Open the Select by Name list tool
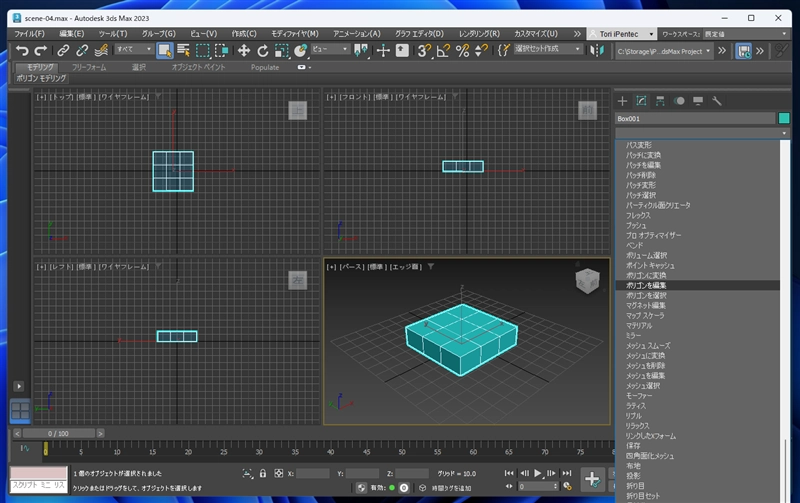800x503 pixels. 184,50
